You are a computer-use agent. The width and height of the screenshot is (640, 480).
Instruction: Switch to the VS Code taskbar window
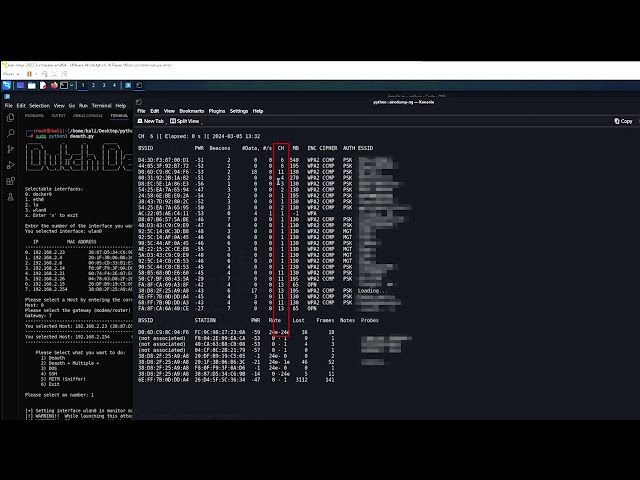pyautogui.click(x=128, y=85)
